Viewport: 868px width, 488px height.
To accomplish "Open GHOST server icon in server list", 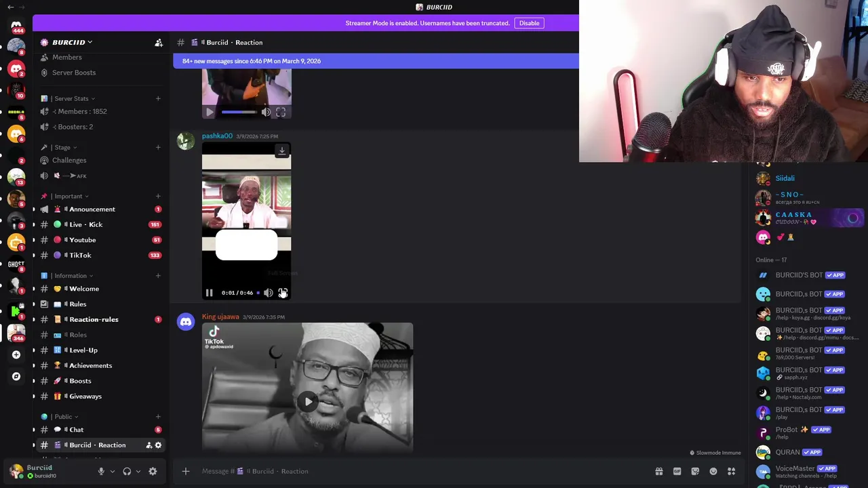I will coord(16,265).
